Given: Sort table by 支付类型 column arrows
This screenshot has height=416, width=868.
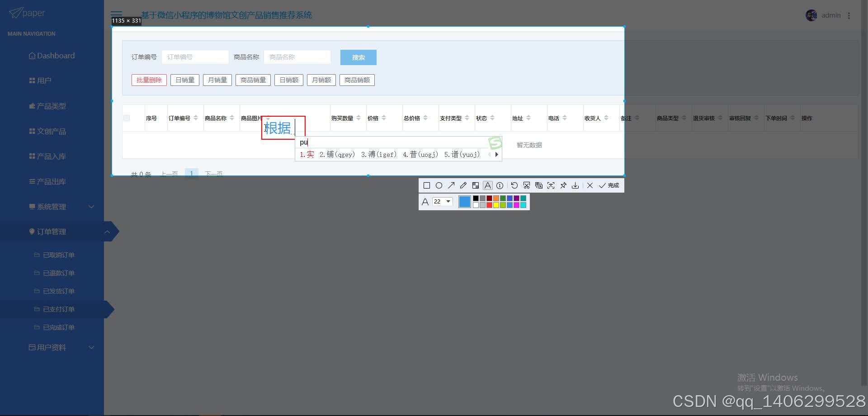Looking at the screenshot, I should [x=467, y=118].
